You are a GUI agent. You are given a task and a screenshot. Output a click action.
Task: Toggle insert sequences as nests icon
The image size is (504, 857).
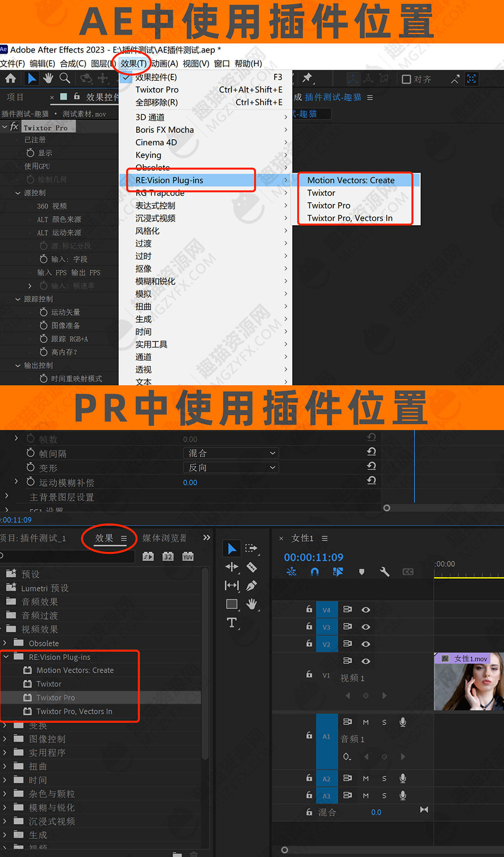(x=291, y=572)
